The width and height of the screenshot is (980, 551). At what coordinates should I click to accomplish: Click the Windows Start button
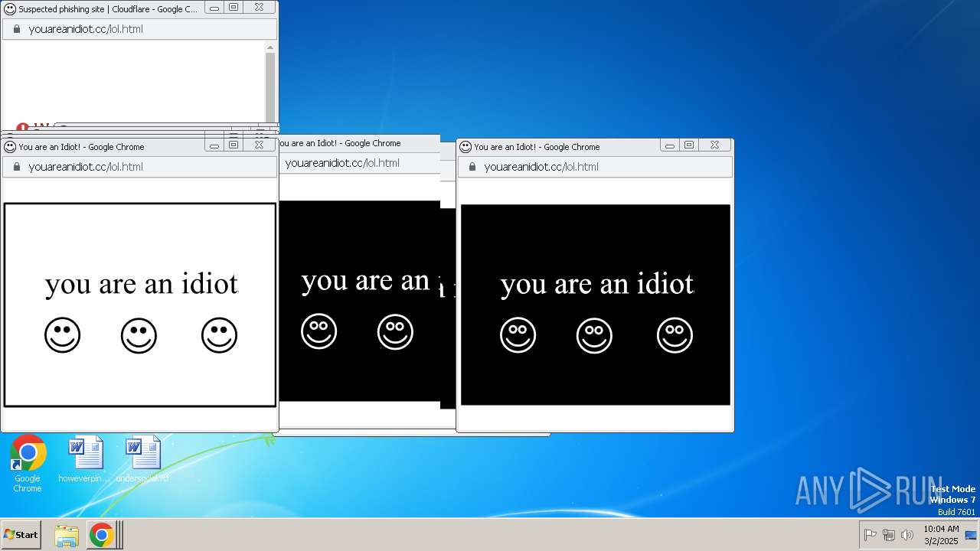pos(21,535)
